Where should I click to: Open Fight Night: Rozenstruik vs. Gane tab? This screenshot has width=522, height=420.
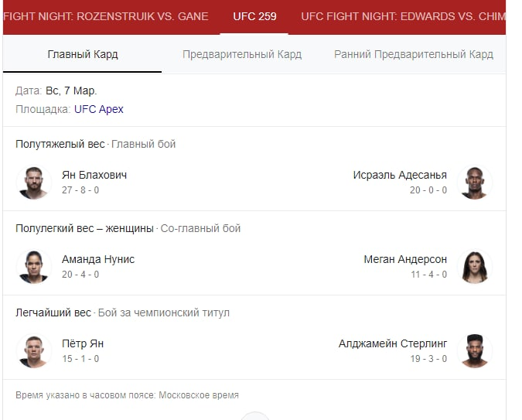(x=107, y=16)
